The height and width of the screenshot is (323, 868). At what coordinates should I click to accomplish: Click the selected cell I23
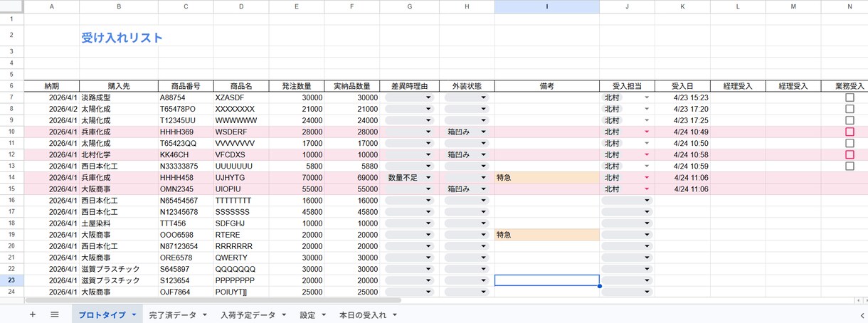click(546, 280)
